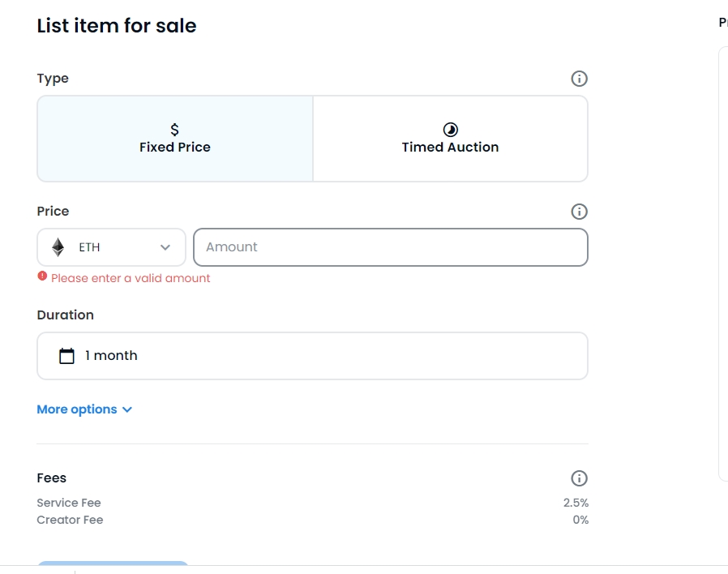Click the Ethereum diamond logo icon

point(58,247)
